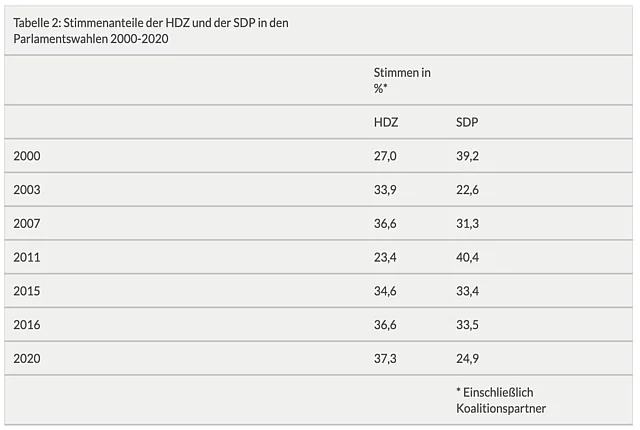Select the HDZ value 34,6
640x430 pixels.
pyautogui.click(x=386, y=291)
